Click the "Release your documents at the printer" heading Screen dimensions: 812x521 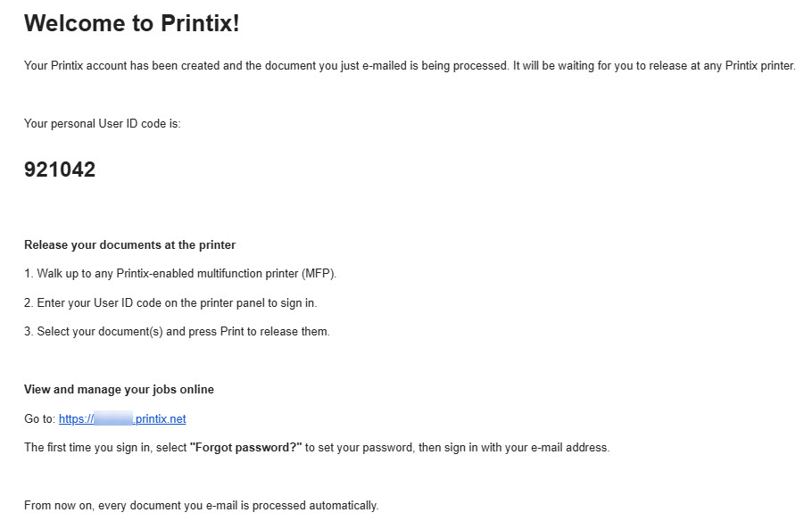click(129, 245)
